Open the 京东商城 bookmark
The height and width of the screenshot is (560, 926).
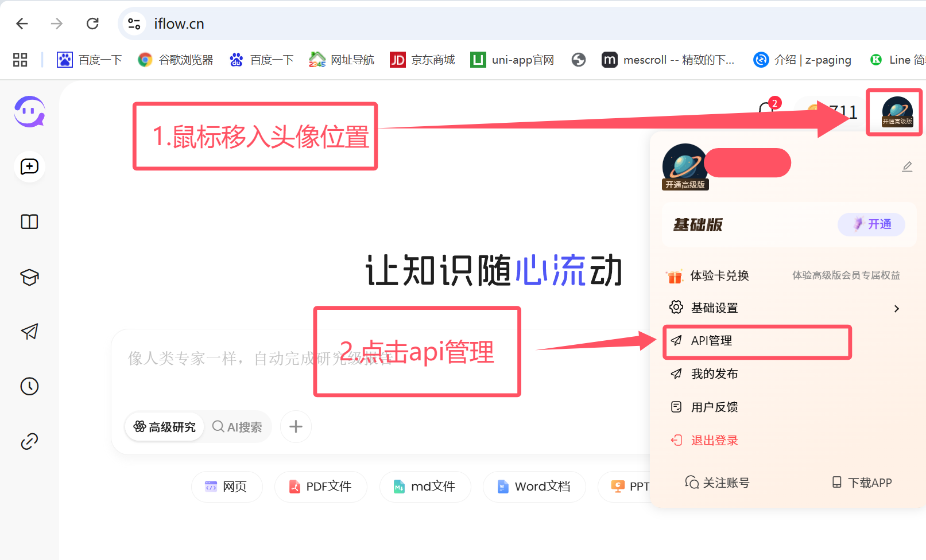point(422,59)
